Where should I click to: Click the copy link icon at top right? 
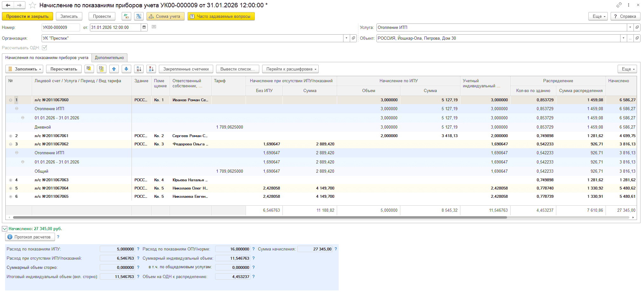click(619, 5)
